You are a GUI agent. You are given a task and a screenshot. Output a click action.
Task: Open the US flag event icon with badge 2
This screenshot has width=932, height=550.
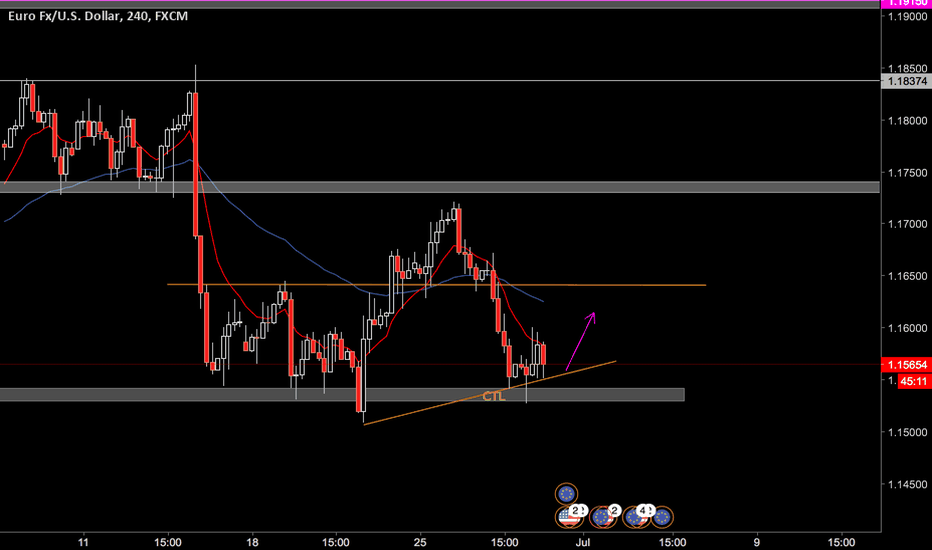click(569, 517)
